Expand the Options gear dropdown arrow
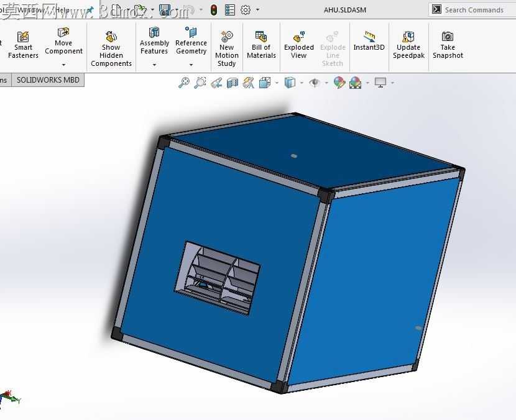516x420 pixels. [257, 10]
